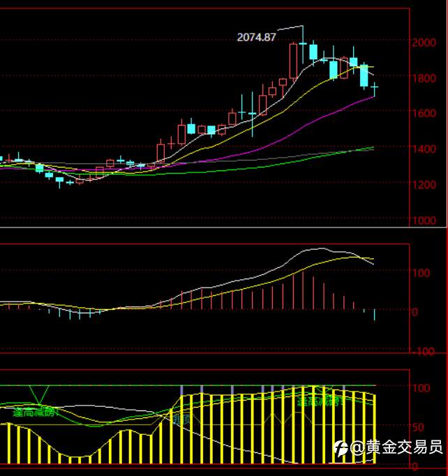Click the green V-shaped marker in the bottom indicator
448x476 pixels.
(39, 394)
